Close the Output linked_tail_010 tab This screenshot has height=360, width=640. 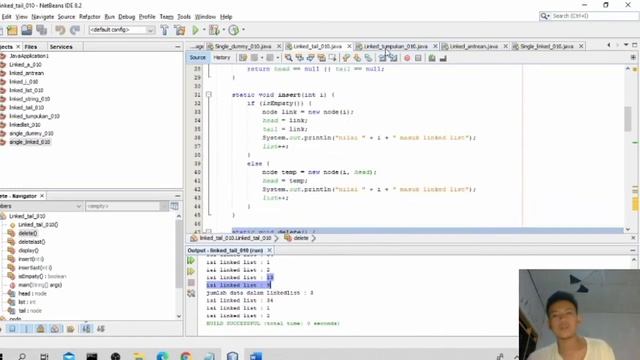pos(269,250)
